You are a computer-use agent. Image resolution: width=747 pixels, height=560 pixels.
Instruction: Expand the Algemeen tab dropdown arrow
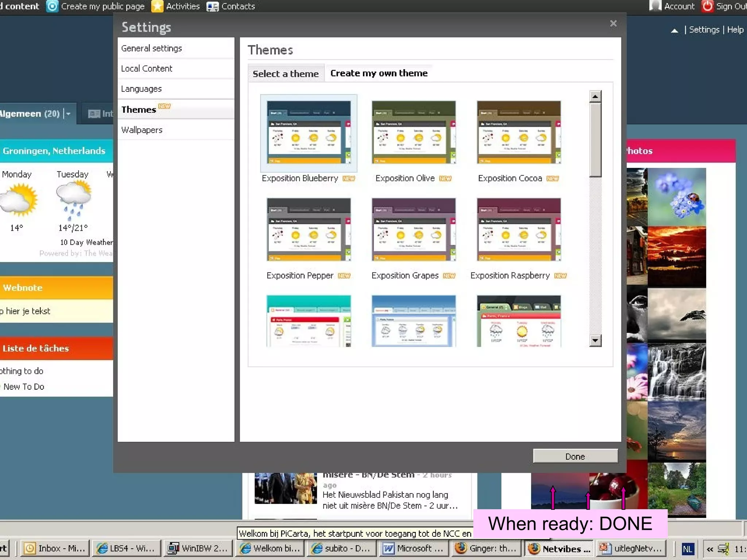[68, 114]
